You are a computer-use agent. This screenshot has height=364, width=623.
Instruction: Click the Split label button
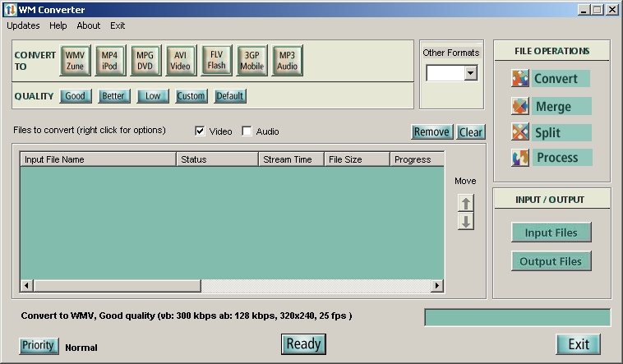click(x=561, y=132)
